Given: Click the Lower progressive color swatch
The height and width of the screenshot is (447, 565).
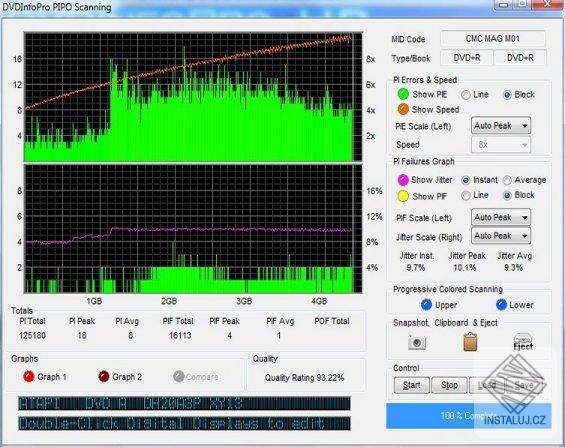Looking at the screenshot, I should tap(501, 305).
